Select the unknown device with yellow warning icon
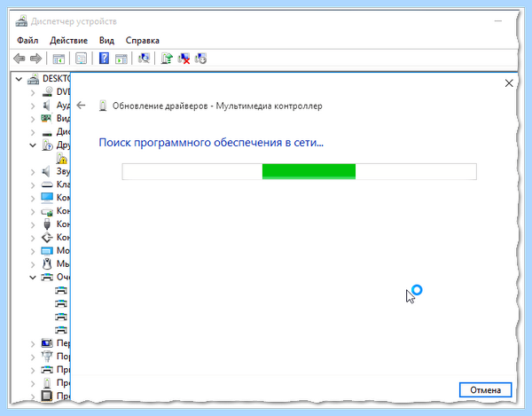Image resolution: width=532 pixels, height=416 pixels. [x=61, y=158]
